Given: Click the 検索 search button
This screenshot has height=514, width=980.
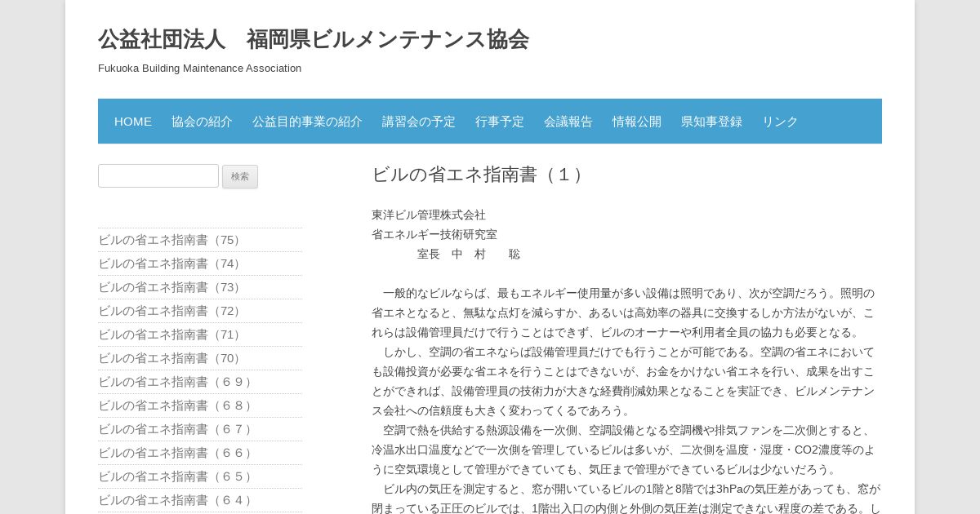Looking at the screenshot, I should 240,176.
